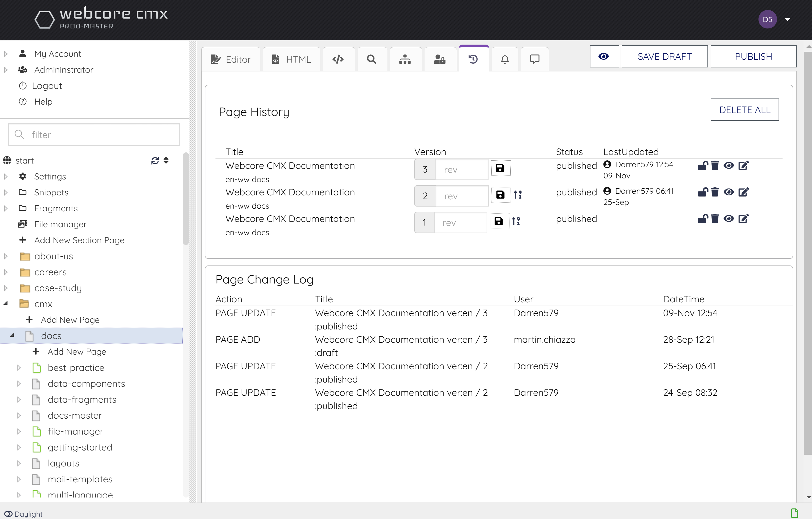Click the rev field for version 1
The image size is (812, 519).
point(460,222)
